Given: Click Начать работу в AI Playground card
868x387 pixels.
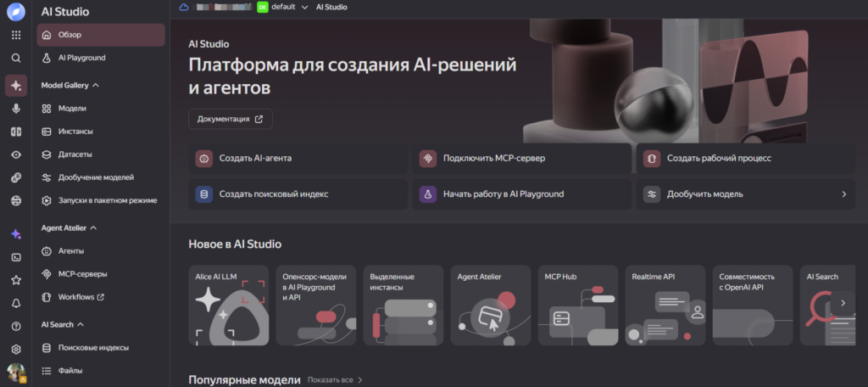Looking at the screenshot, I should (x=521, y=194).
